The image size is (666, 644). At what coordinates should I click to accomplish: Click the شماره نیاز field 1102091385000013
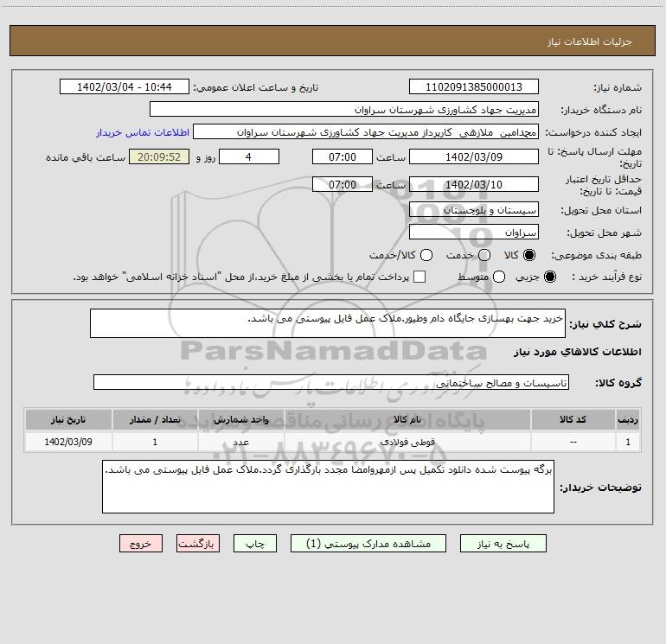[474, 87]
